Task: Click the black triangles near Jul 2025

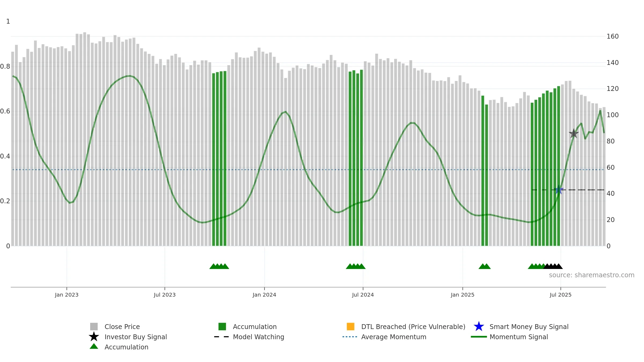Action: [553, 266]
